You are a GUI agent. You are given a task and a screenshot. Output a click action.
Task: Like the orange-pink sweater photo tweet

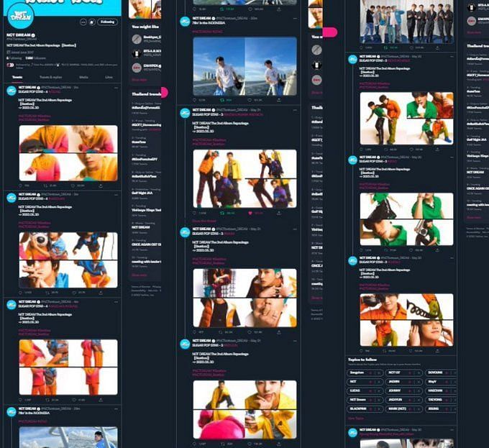click(73, 186)
